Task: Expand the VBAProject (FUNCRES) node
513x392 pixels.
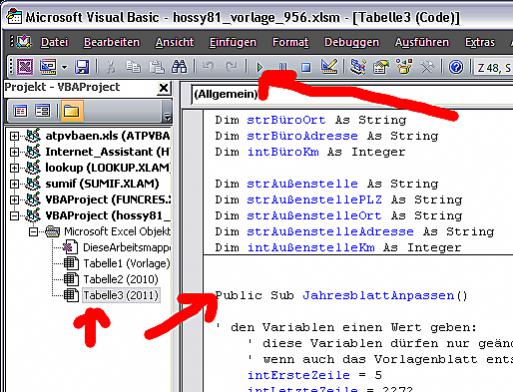Action: [14, 200]
